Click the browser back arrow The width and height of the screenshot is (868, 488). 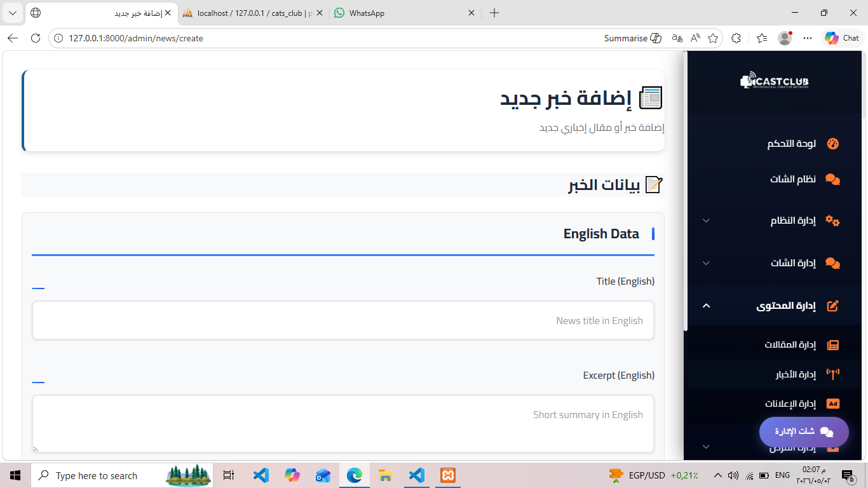[x=13, y=38]
